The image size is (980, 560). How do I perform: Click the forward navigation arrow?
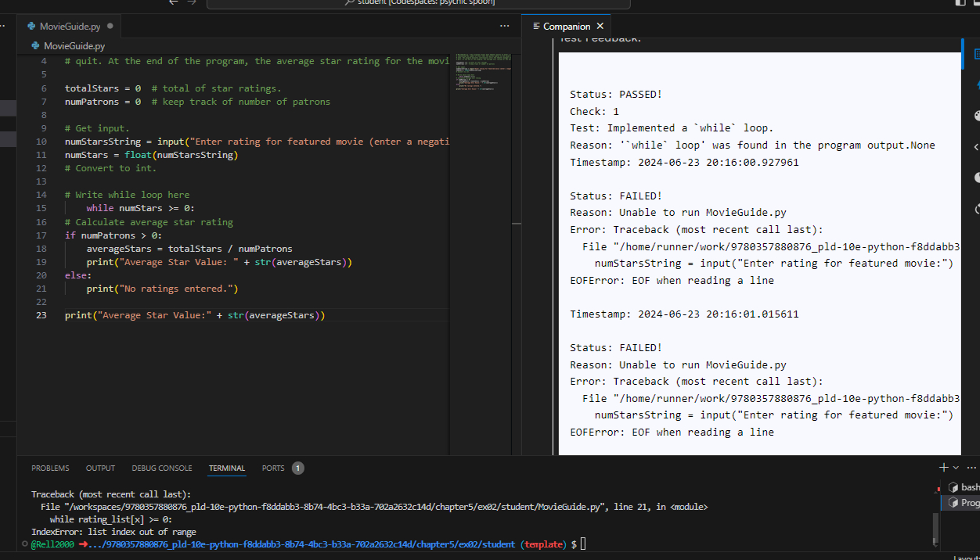tap(192, 3)
